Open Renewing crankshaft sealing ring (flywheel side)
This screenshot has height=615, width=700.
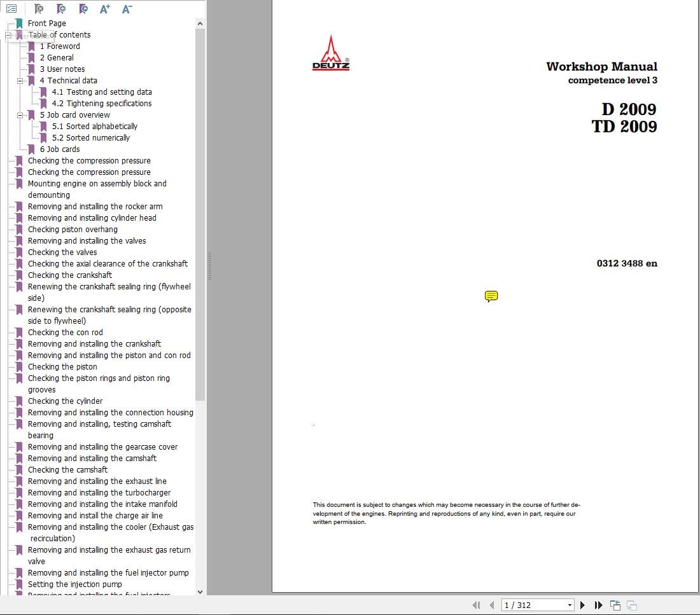point(109,293)
